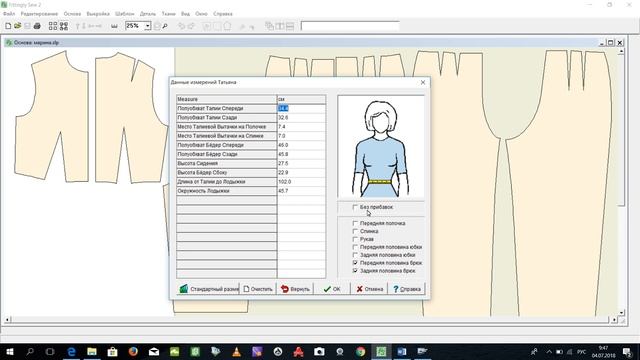640x360 pixels.
Task: Click the empty toolbar text field
Action: tap(350, 26)
